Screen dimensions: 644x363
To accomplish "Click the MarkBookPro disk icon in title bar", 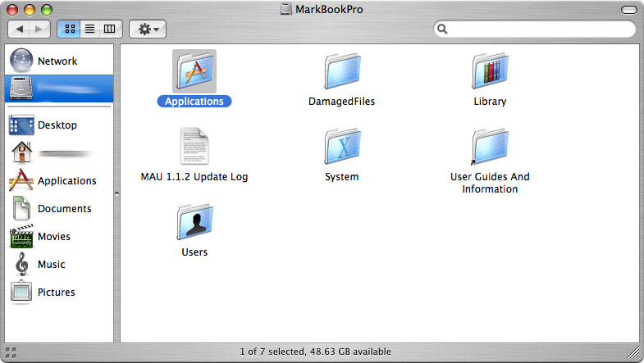I will point(285,9).
